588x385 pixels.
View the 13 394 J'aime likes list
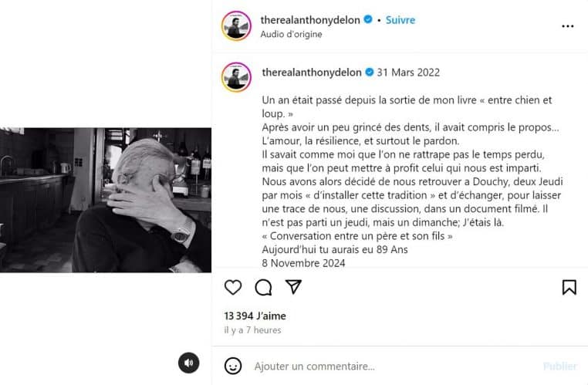tap(255, 316)
